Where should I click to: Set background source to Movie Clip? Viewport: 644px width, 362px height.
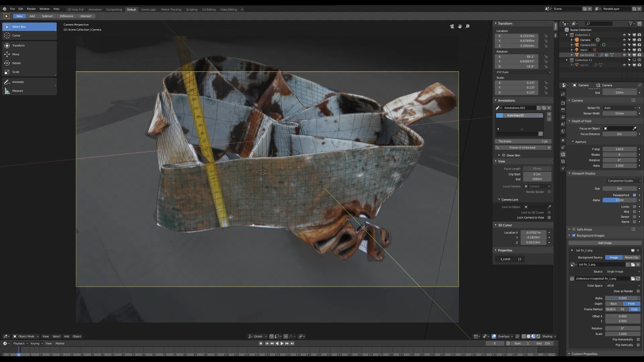(631, 257)
